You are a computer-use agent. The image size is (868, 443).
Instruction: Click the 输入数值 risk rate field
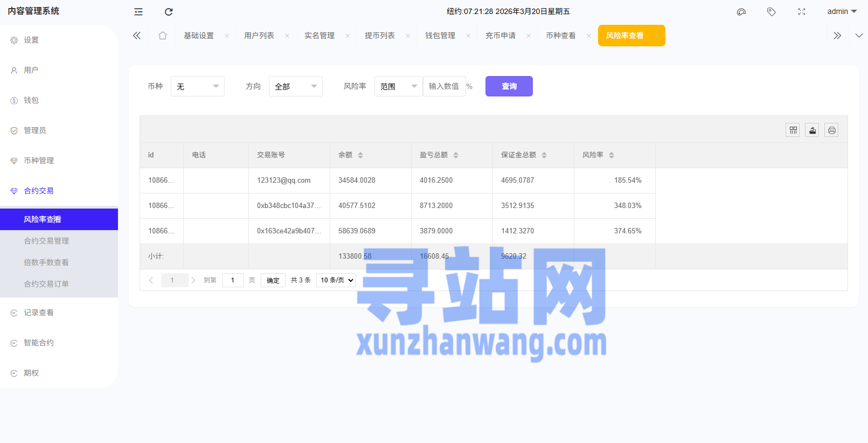click(444, 86)
